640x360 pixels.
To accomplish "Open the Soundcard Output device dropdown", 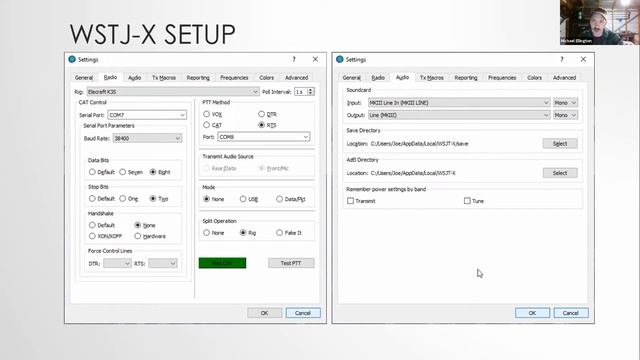I will tap(459, 115).
